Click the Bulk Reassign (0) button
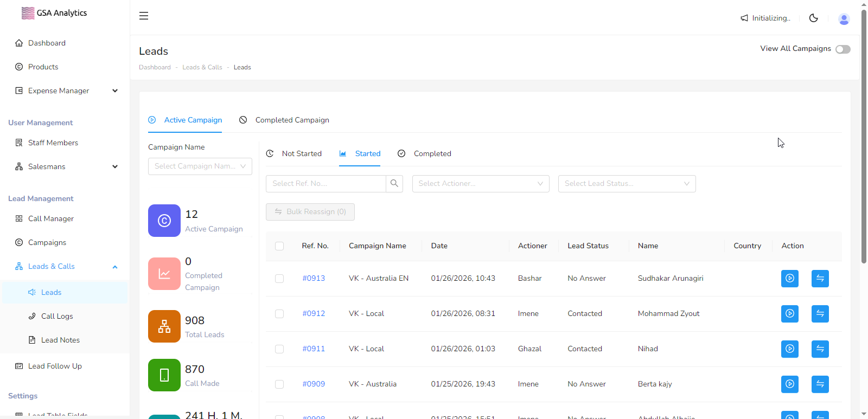The width and height of the screenshot is (868, 419). [x=310, y=212]
